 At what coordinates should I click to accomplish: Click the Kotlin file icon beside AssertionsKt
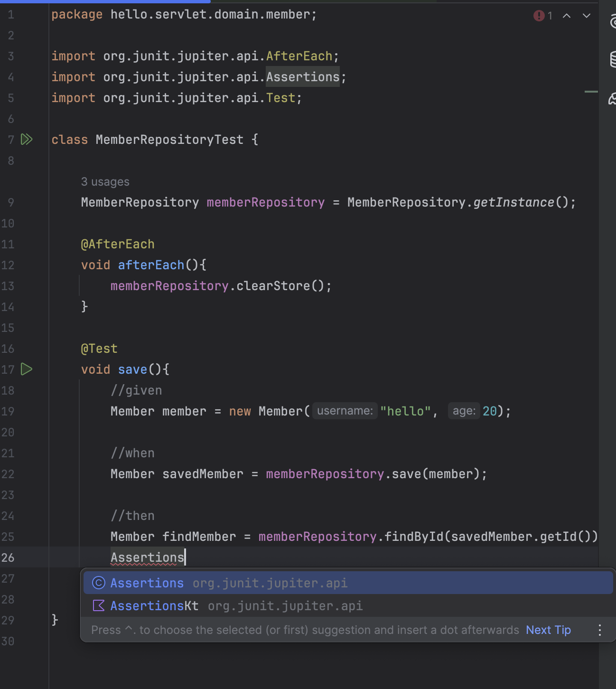(x=99, y=605)
